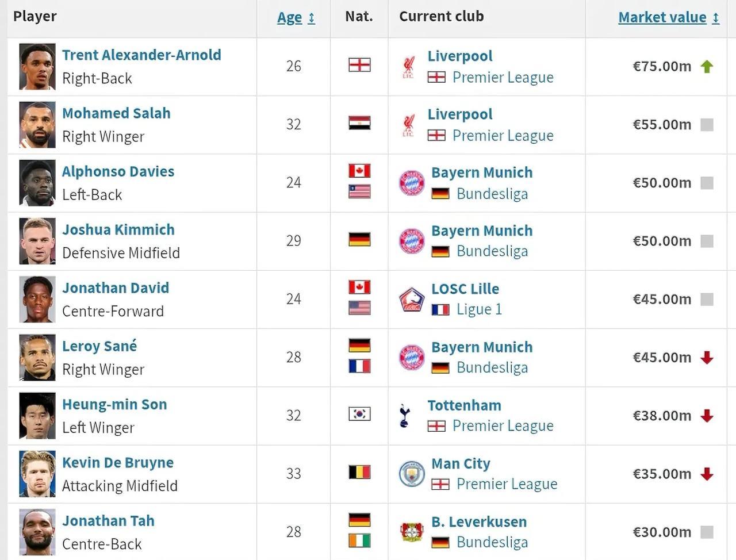736x560 pixels.
Task: Click red down arrow beside €38.00m
Action: point(707,416)
